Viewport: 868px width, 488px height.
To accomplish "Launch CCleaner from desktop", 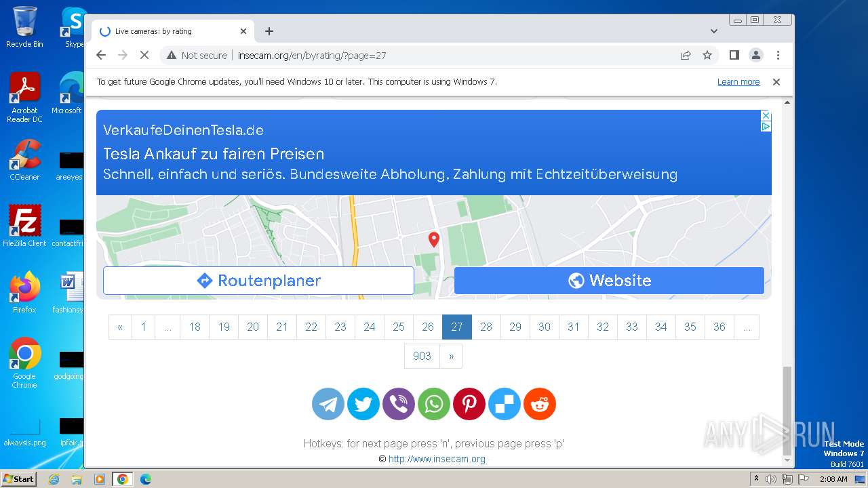I will coord(24,160).
